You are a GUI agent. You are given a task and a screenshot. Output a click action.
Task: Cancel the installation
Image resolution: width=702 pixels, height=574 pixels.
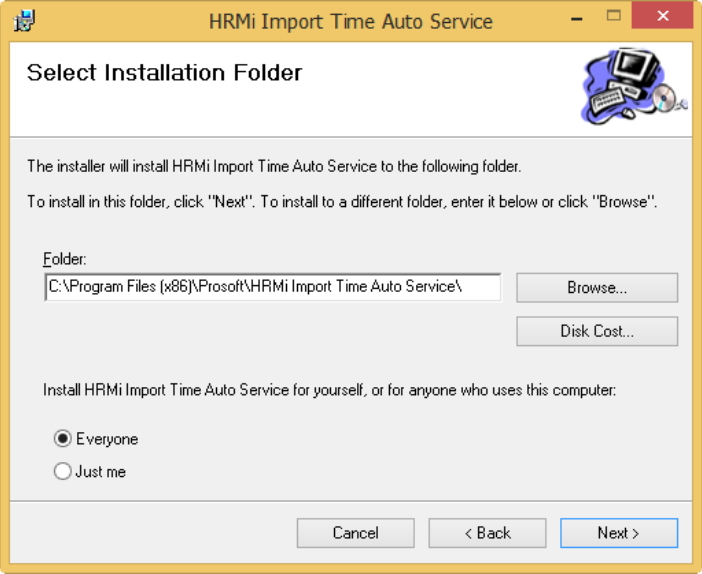tap(355, 533)
